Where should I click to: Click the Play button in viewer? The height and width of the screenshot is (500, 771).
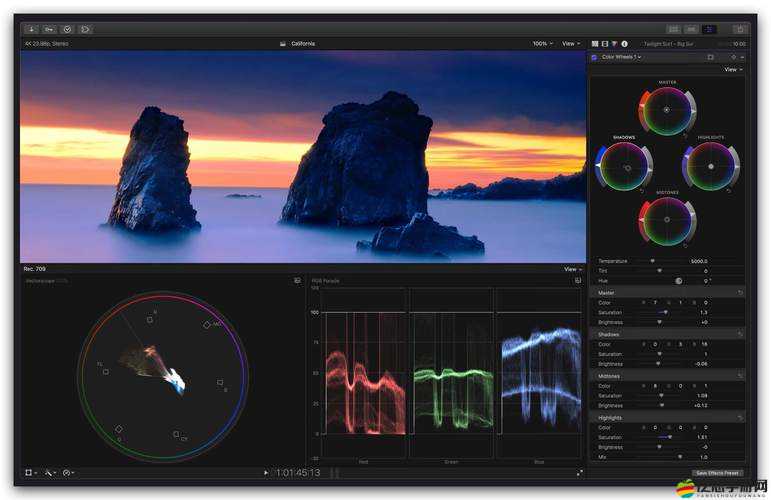266,472
